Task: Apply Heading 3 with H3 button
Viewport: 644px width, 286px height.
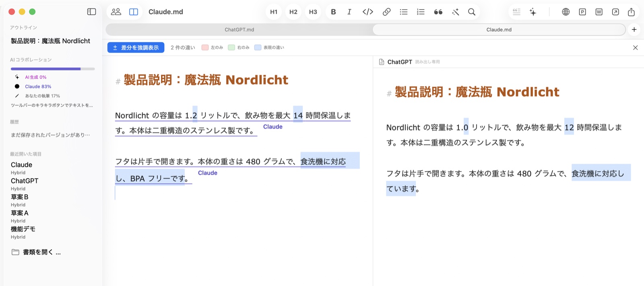Action: tap(313, 12)
